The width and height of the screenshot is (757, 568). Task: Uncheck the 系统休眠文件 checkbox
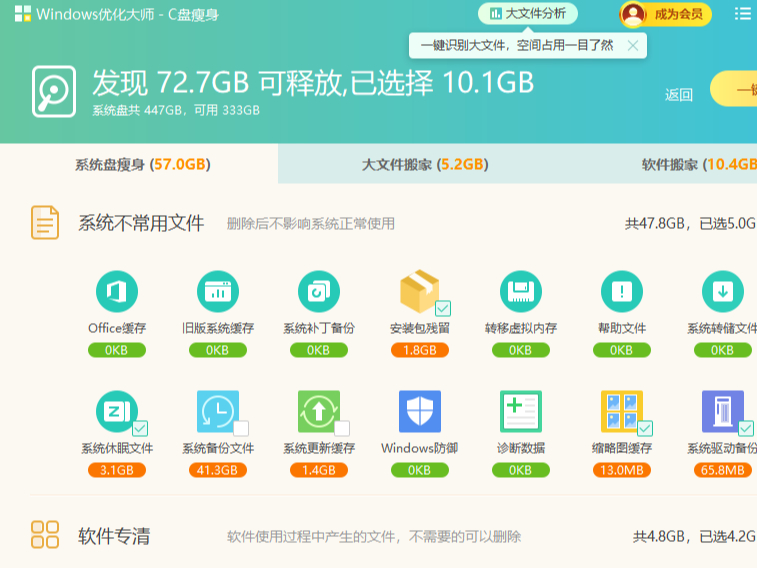point(140,428)
